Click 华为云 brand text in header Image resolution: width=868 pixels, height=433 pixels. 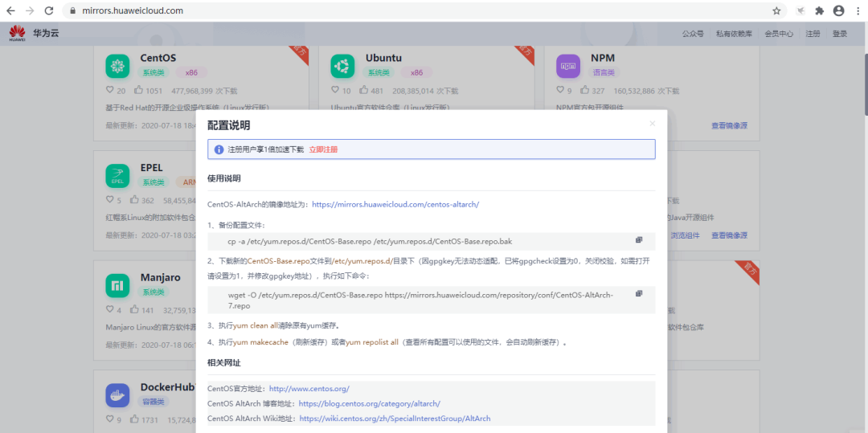tap(46, 33)
